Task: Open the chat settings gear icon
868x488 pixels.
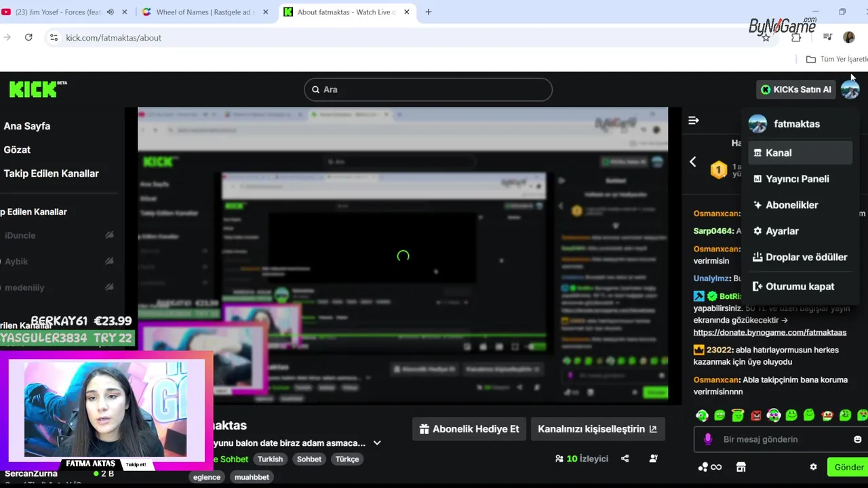Action: (x=813, y=467)
